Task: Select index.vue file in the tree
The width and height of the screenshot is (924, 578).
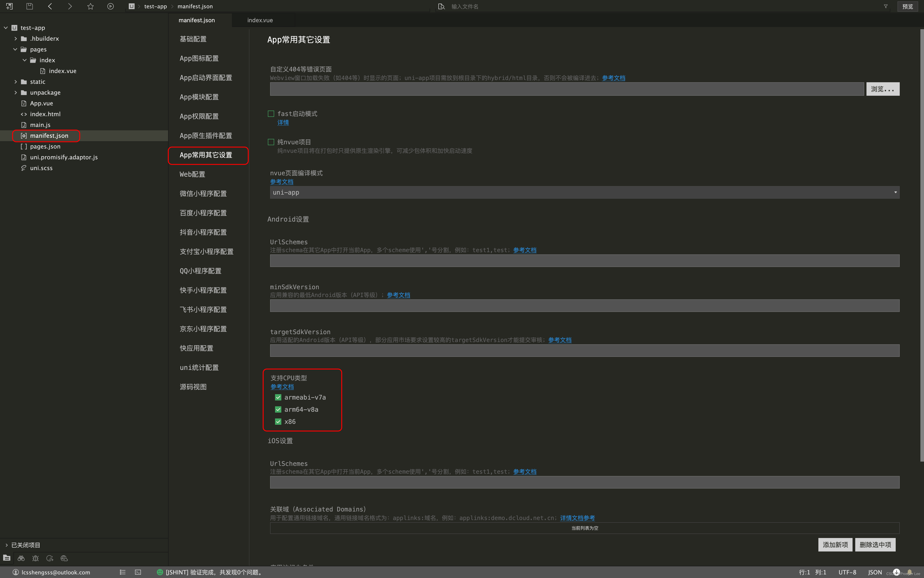Action: [x=62, y=71]
